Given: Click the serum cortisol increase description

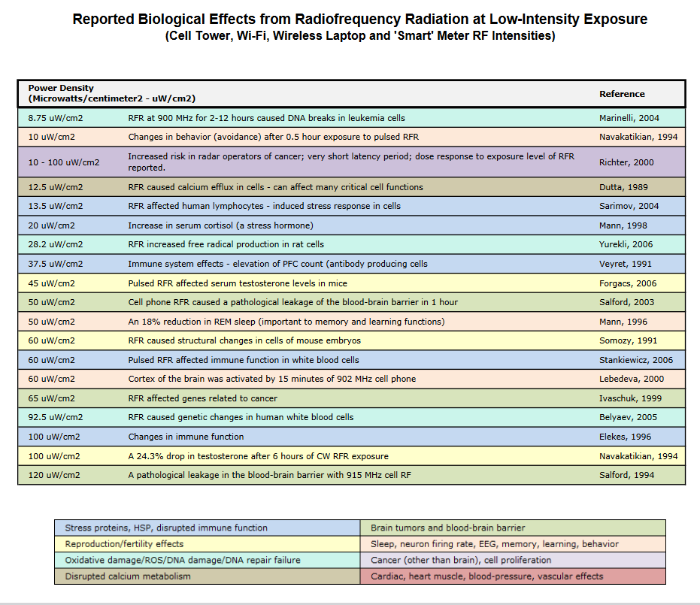Looking at the screenshot, I should (220, 225).
